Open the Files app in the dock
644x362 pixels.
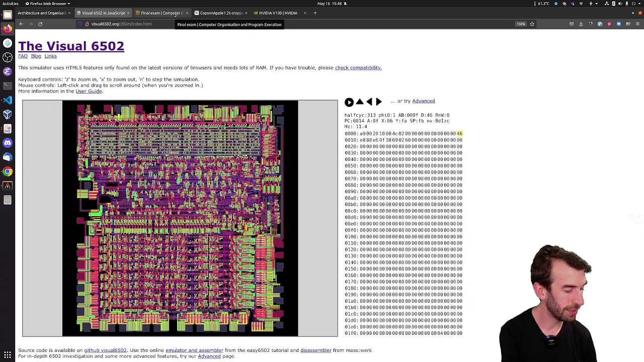[8, 15]
